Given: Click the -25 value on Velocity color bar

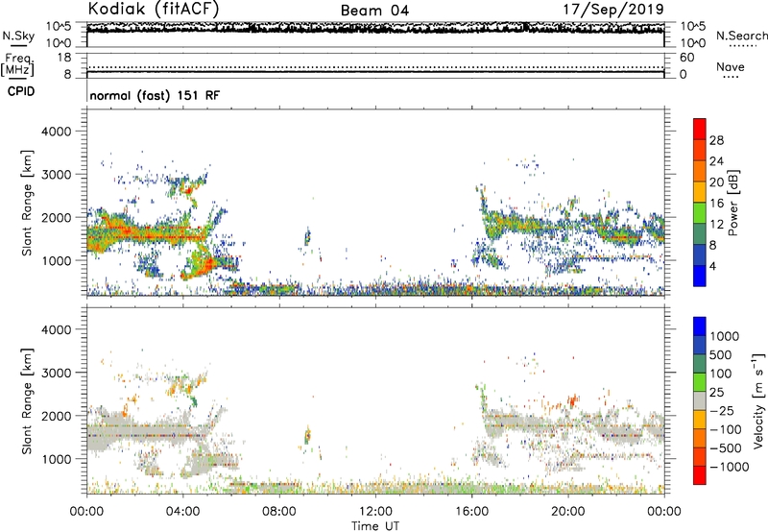Looking at the screenshot, I should [x=722, y=411].
